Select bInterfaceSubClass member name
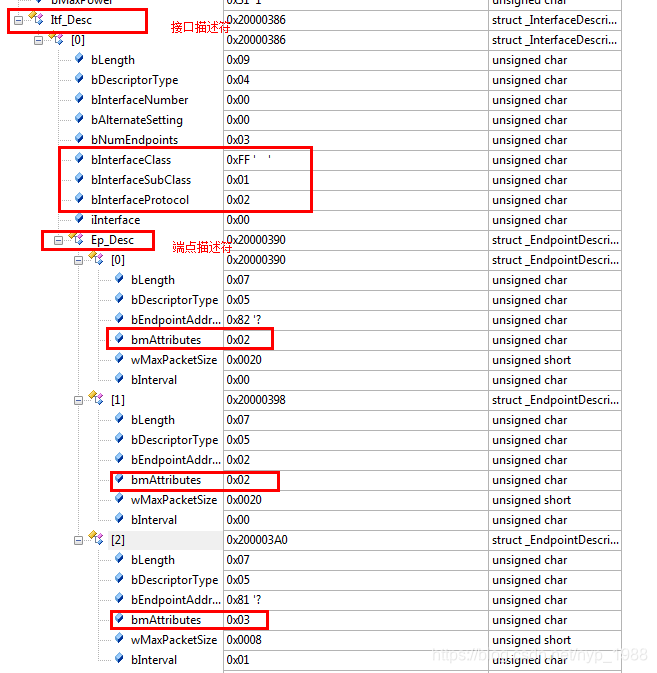Screen dimensions: 657x673 141,180
